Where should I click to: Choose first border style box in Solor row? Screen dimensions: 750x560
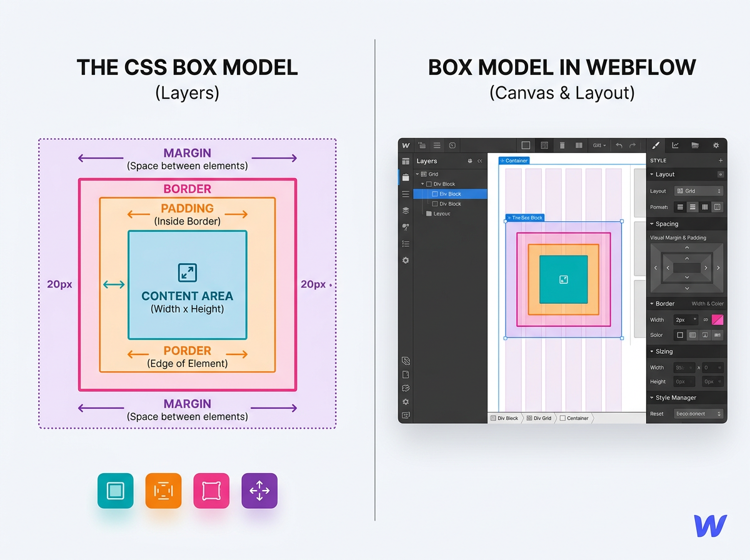click(x=680, y=335)
